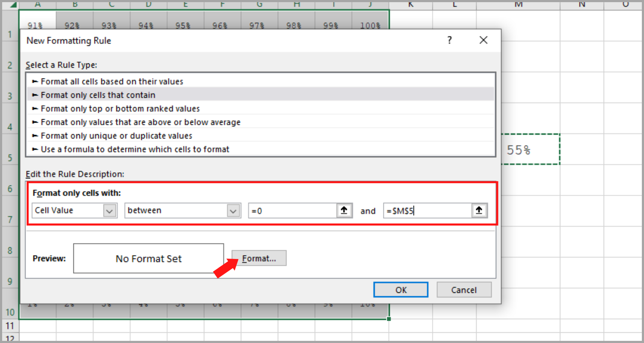Click column header K

pyautogui.click(x=410, y=5)
